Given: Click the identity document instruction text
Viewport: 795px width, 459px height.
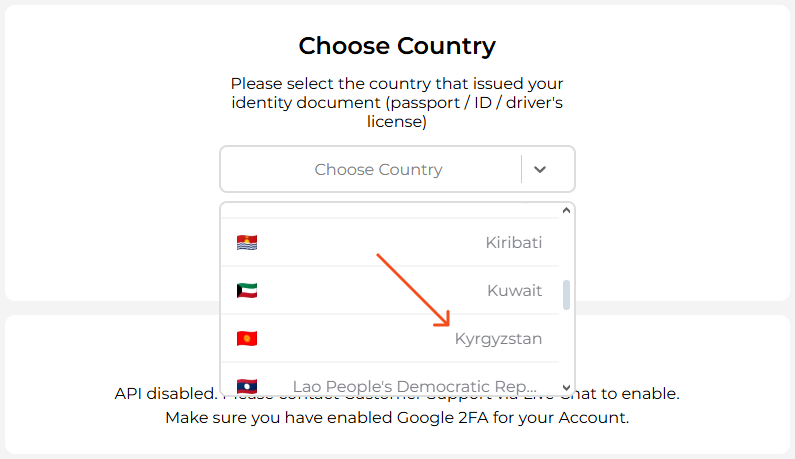Looking at the screenshot, I should pos(397,102).
